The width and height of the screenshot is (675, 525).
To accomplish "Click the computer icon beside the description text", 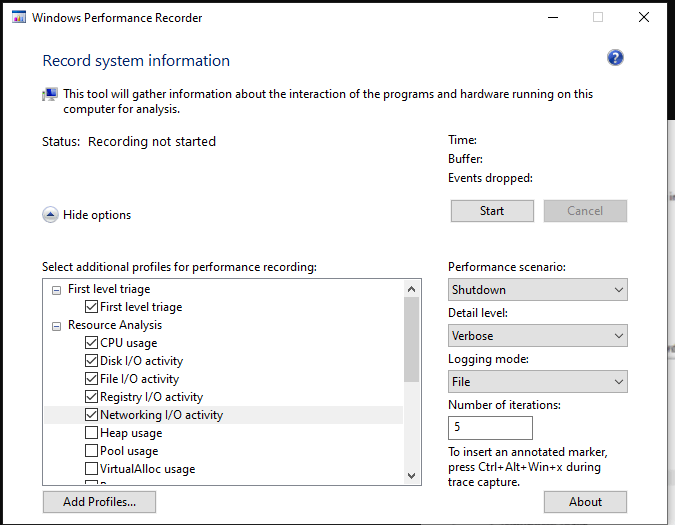I will pos(50,94).
